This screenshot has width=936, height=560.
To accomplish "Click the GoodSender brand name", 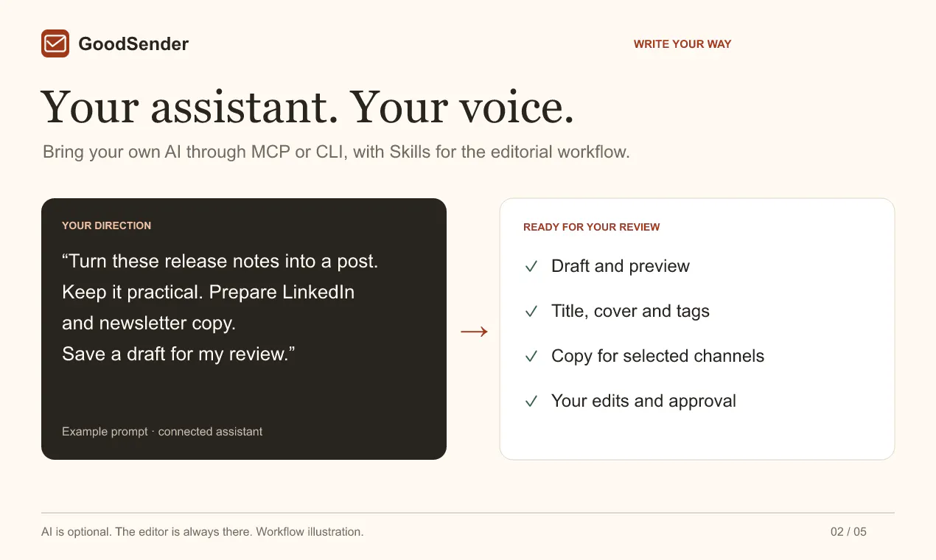I will point(133,44).
